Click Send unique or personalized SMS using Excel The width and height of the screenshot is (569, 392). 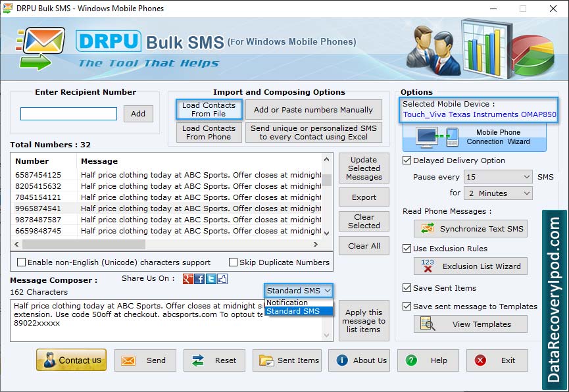click(314, 132)
